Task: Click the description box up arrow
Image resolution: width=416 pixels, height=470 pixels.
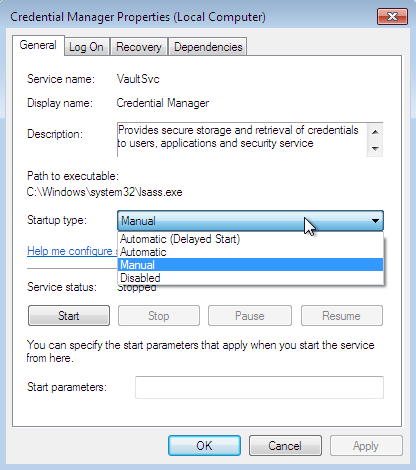Action: tap(375, 132)
